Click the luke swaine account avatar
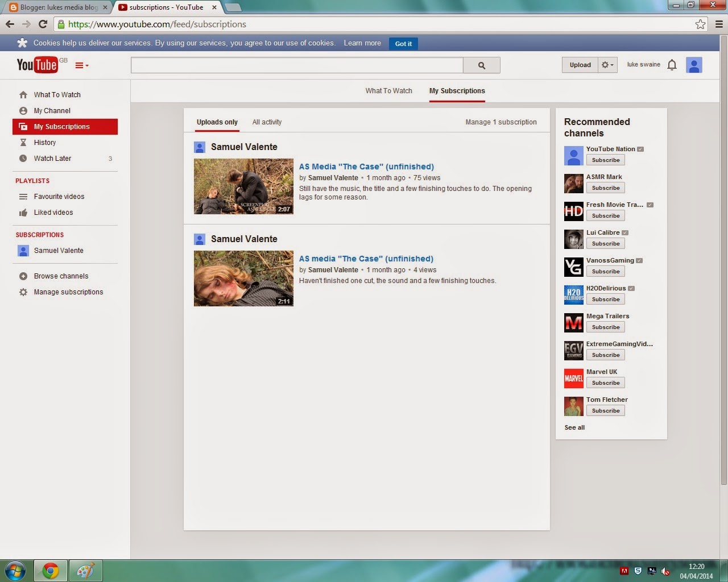This screenshot has height=582, width=728. pyautogui.click(x=694, y=65)
